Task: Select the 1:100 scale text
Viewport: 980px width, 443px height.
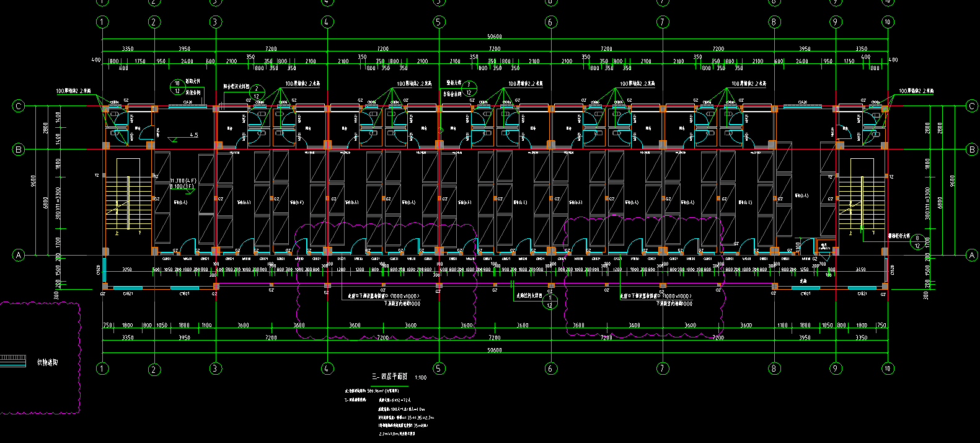Action: point(420,377)
